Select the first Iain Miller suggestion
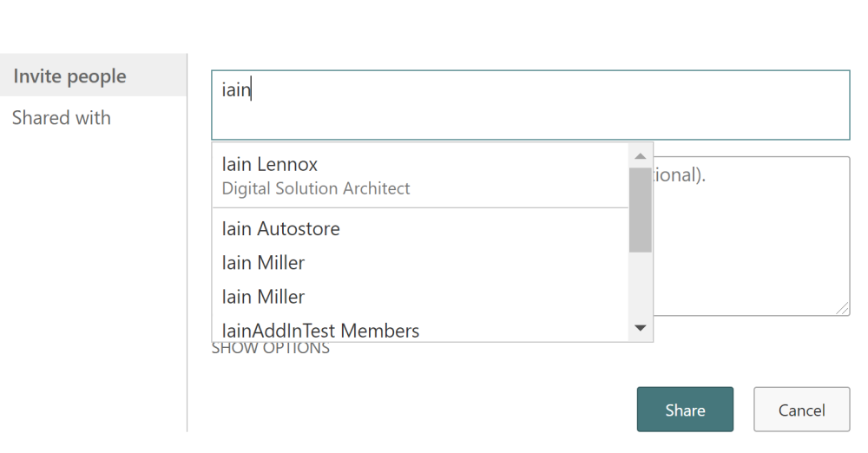Screen dimensions: 868x453 pyautogui.click(x=263, y=263)
